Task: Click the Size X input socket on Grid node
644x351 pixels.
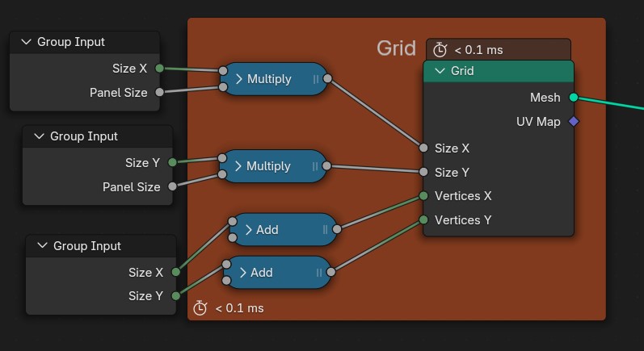Action: 423,148
